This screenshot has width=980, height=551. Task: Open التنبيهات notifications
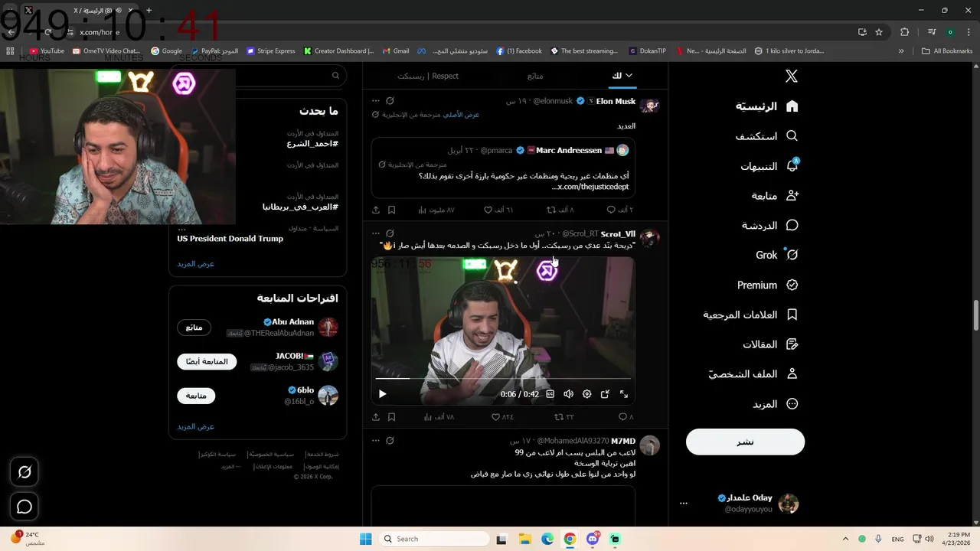[769, 166]
